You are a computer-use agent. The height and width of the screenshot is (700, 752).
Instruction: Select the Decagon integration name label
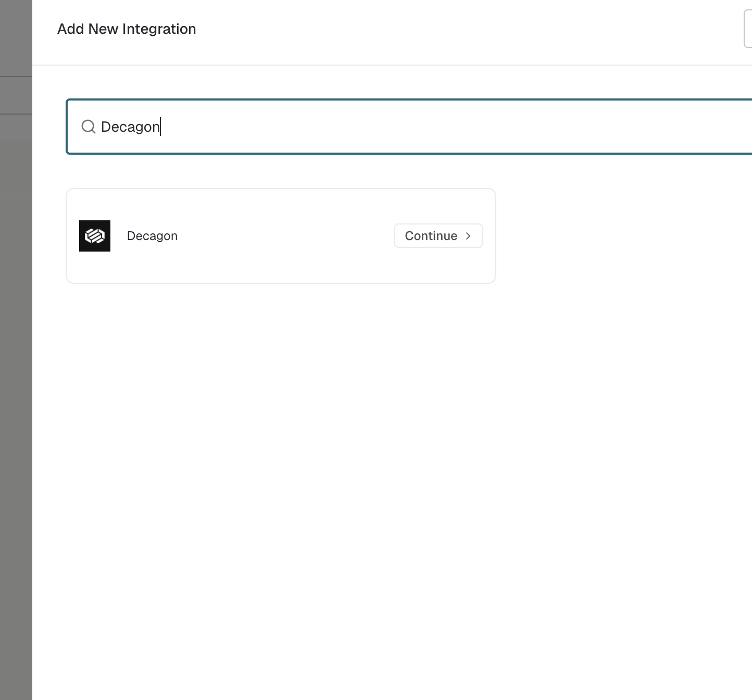[152, 236]
